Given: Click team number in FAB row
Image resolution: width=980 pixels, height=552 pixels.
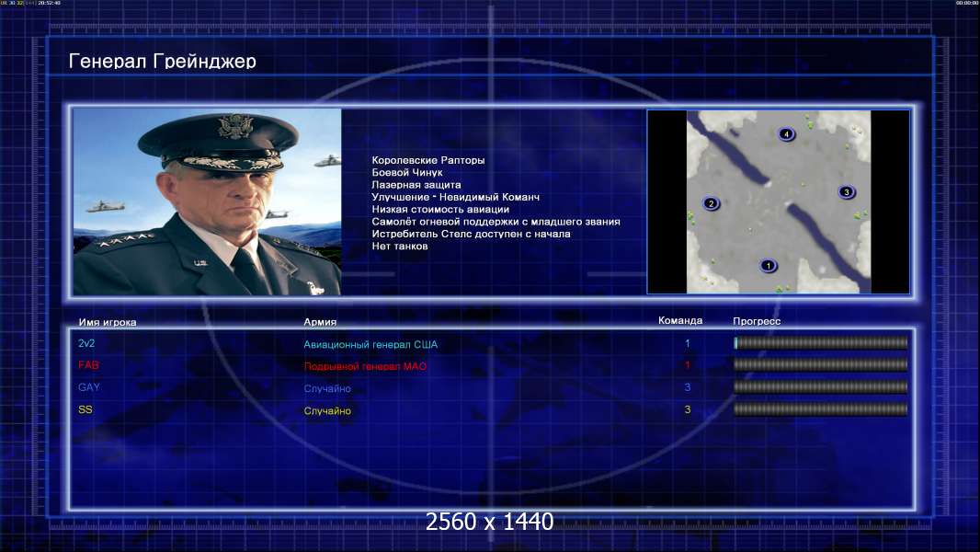Looking at the screenshot, I should click(x=688, y=365).
